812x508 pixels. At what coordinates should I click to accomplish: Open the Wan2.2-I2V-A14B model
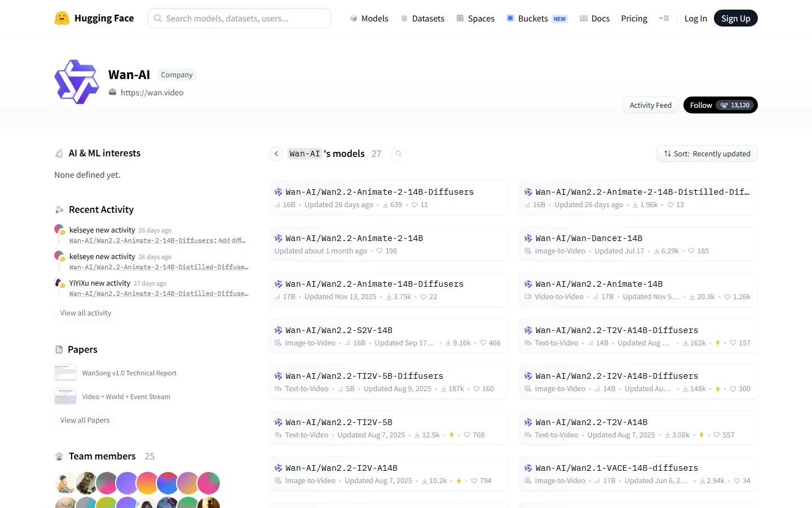389,474
